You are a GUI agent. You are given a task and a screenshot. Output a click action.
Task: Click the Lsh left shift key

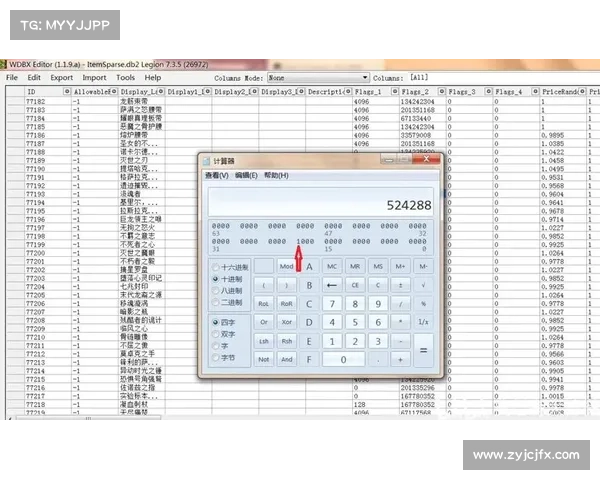[x=264, y=340]
